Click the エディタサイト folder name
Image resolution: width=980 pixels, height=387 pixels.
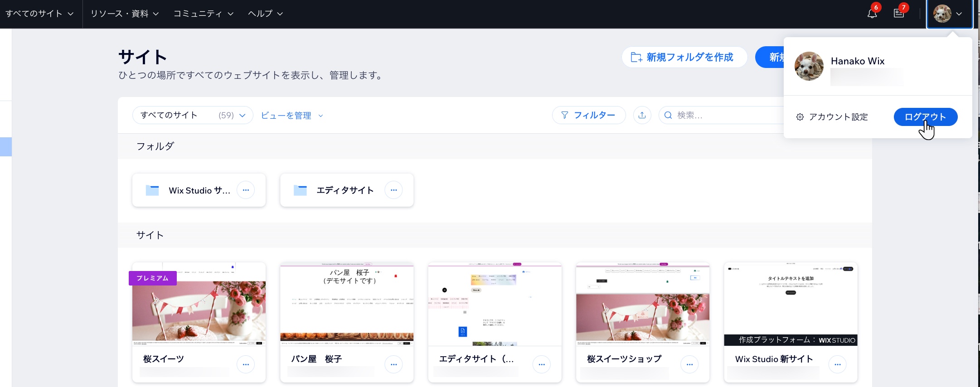pyautogui.click(x=345, y=190)
